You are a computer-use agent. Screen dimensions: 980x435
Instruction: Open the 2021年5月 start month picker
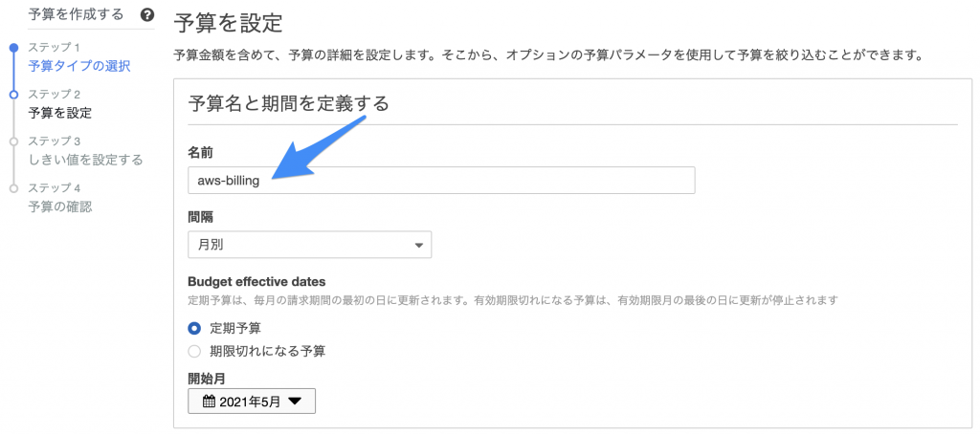[252, 402]
